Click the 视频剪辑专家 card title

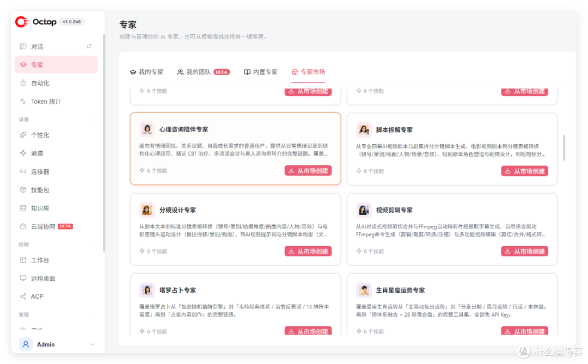[394, 210]
